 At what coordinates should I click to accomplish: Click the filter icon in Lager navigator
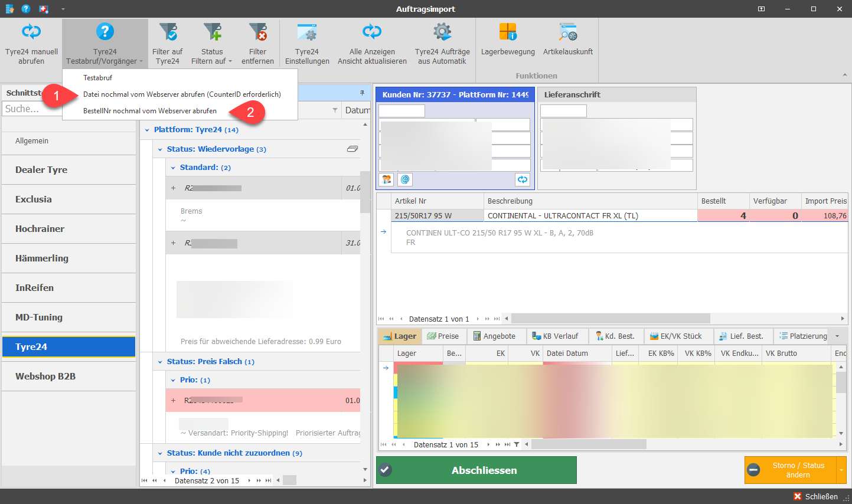coord(517,444)
